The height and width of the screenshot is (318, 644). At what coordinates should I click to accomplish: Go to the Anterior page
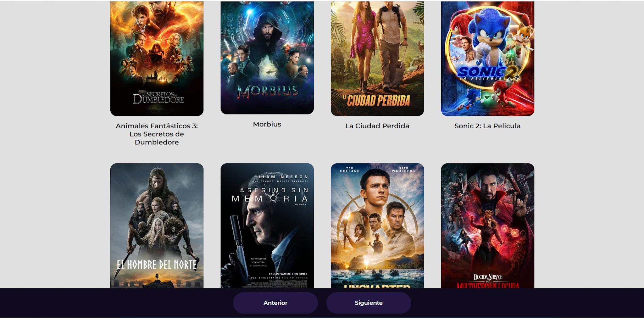point(275,303)
